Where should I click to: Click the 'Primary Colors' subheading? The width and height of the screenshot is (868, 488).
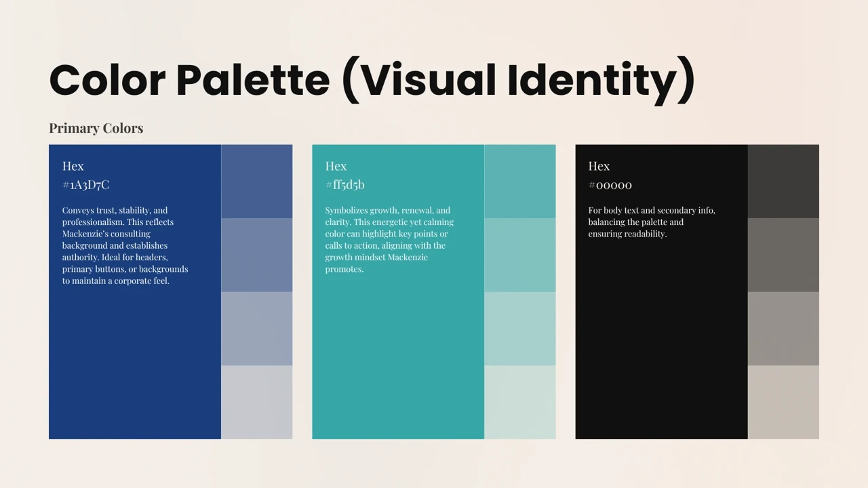coord(96,128)
